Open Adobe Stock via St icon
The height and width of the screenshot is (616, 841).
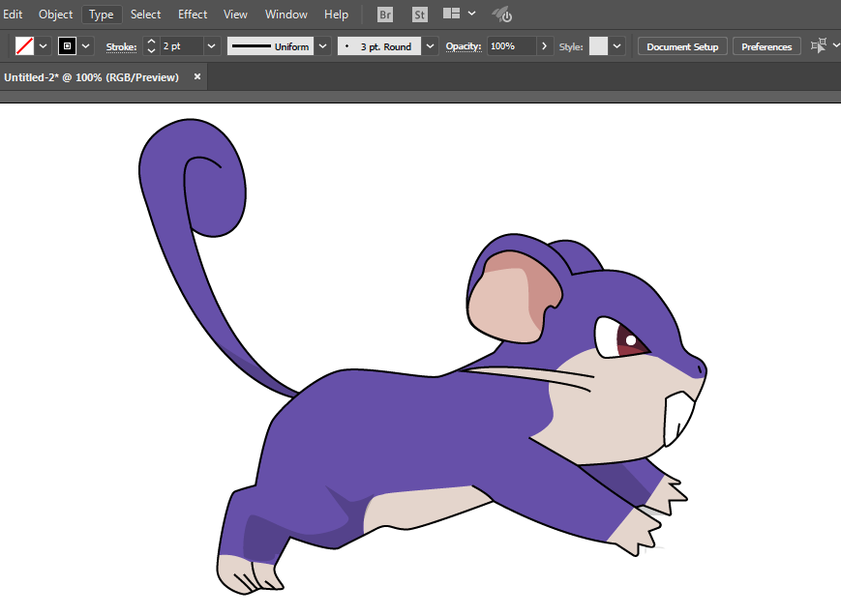[419, 15]
